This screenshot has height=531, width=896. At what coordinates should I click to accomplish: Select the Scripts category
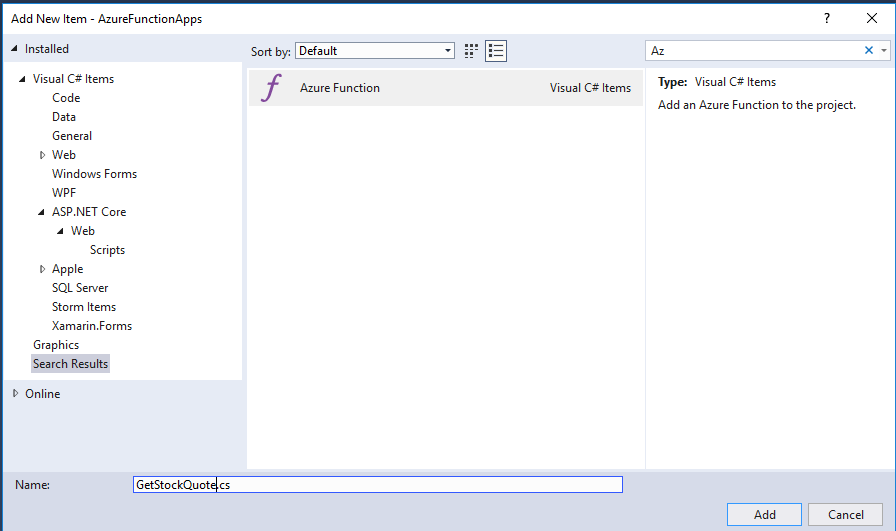pyautogui.click(x=107, y=250)
